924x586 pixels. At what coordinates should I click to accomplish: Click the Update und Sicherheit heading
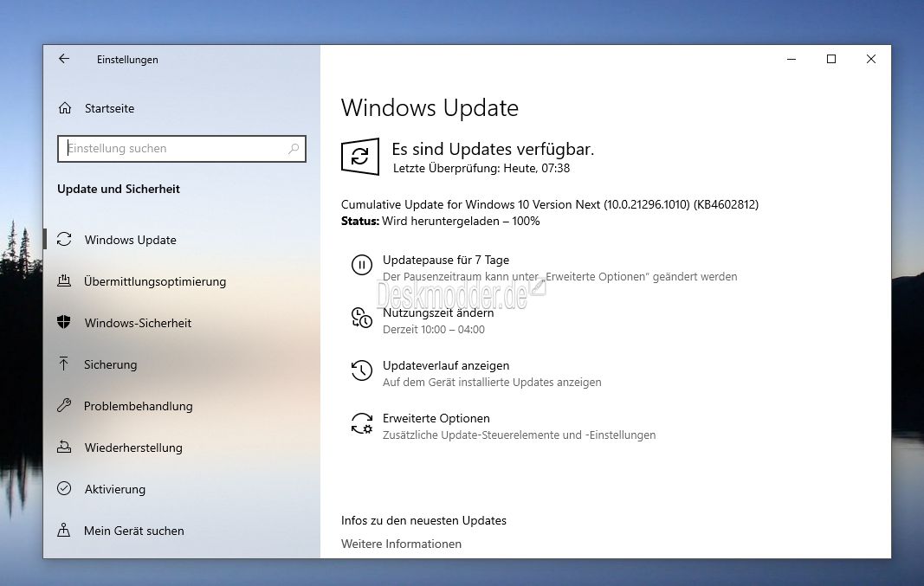click(x=119, y=189)
